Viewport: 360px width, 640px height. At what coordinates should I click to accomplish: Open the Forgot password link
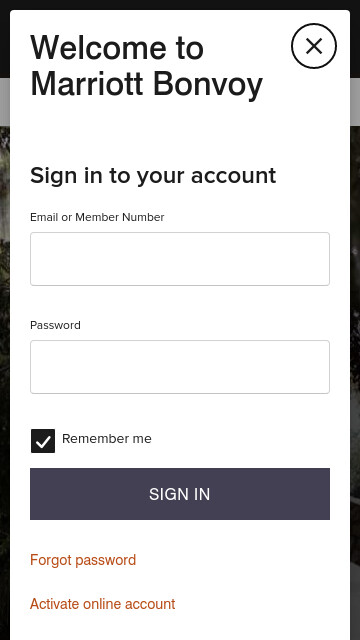pos(83,560)
